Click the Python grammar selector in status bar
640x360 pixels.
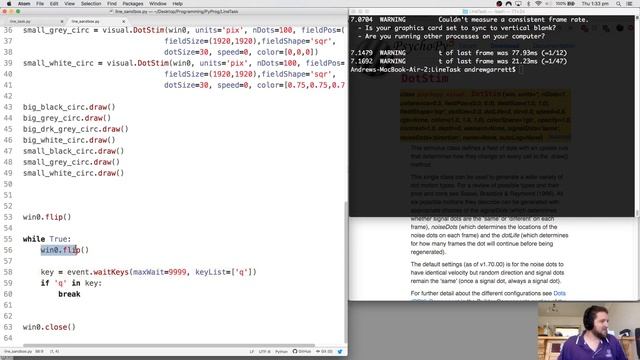281,351
